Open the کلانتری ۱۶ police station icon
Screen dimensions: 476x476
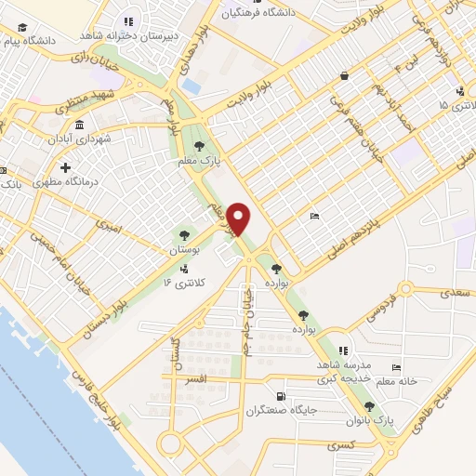184,269
